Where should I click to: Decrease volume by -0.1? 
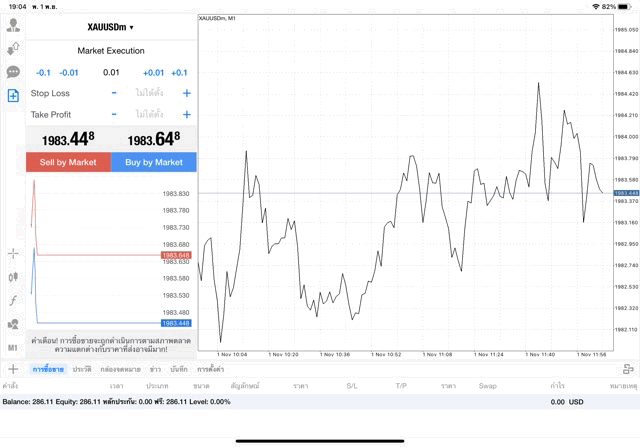pyautogui.click(x=43, y=72)
